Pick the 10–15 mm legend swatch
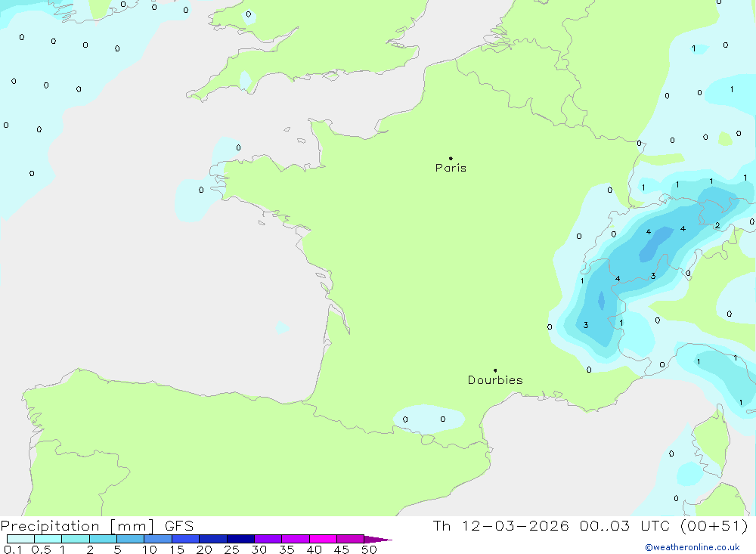This screenshot has height=554, width=756. coord(158,539)
